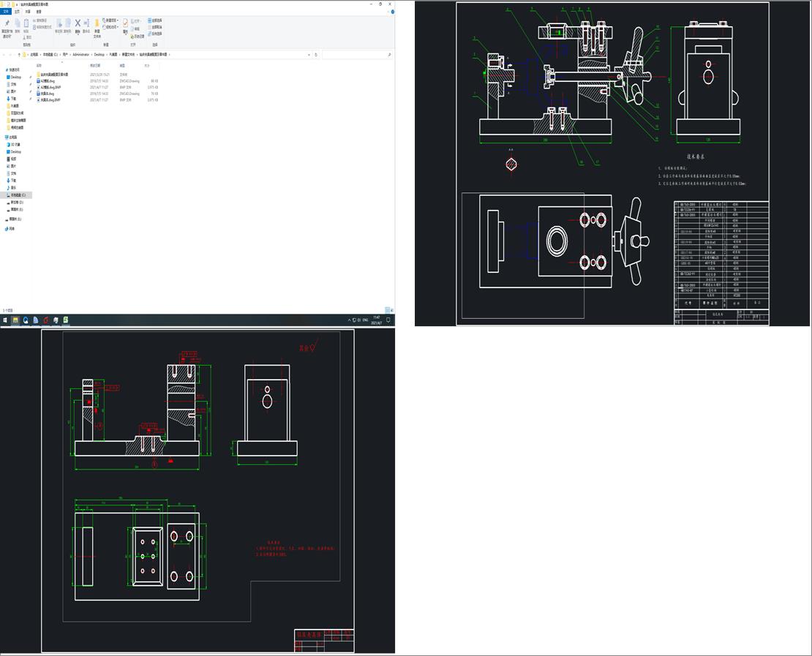Open the File (文件) ribbon tab
This screenshot has width=812, height=656.
pyautogui.click(x=6, y=12)
